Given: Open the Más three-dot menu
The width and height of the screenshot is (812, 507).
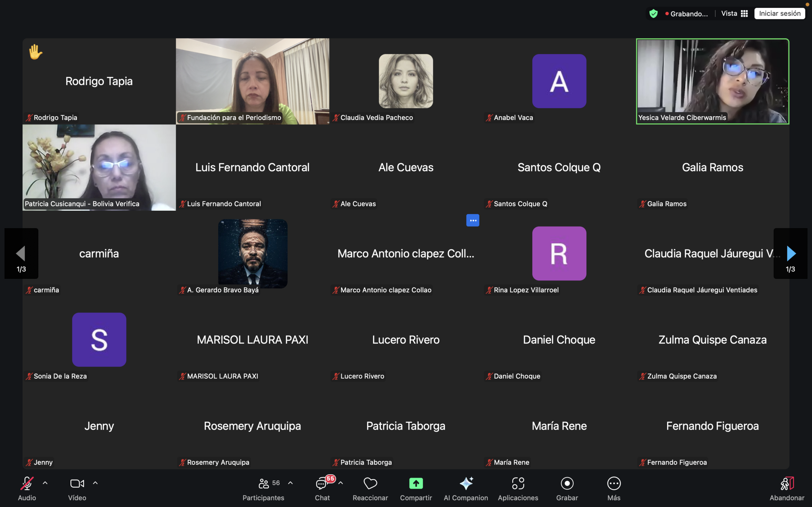Looking at the screenshot, I should pyautogui.click(x=614, y=483).
